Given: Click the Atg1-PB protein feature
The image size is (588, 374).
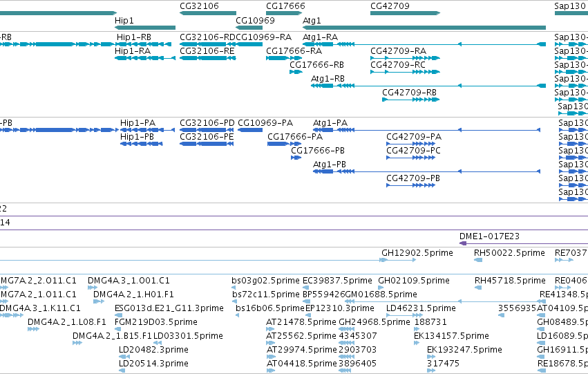Looking at the screenshot, I should (x=426, y=172).
